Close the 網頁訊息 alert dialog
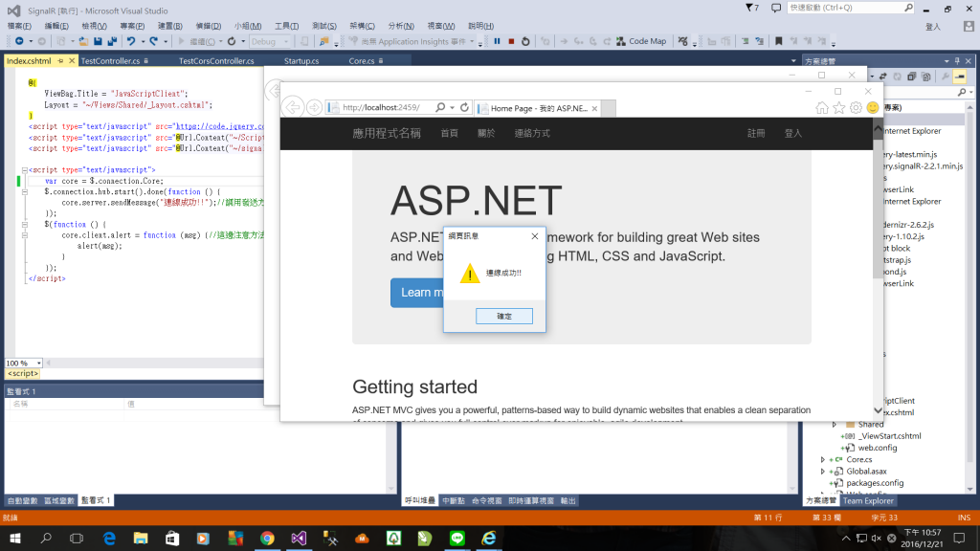 click(x=534, y=236)
